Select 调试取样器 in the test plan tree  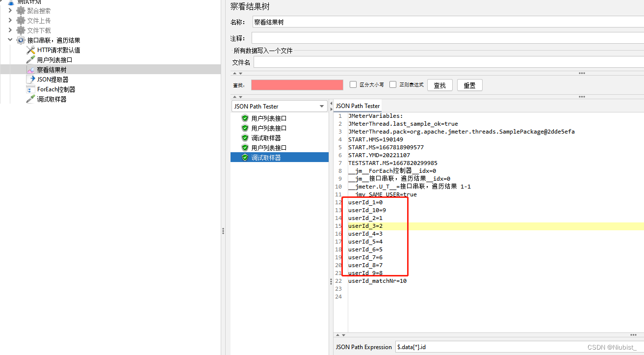(x=52, y=99)
